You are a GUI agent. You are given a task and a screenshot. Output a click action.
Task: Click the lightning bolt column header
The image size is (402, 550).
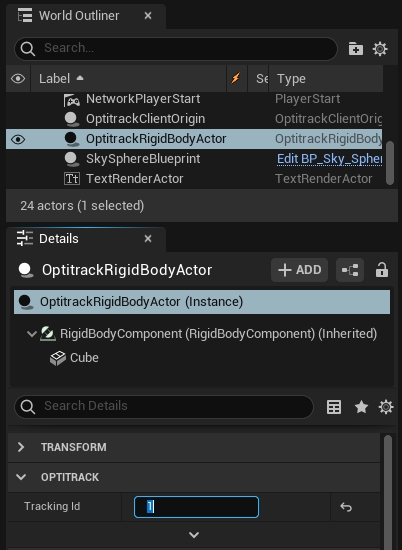click(x=236, y=78)
